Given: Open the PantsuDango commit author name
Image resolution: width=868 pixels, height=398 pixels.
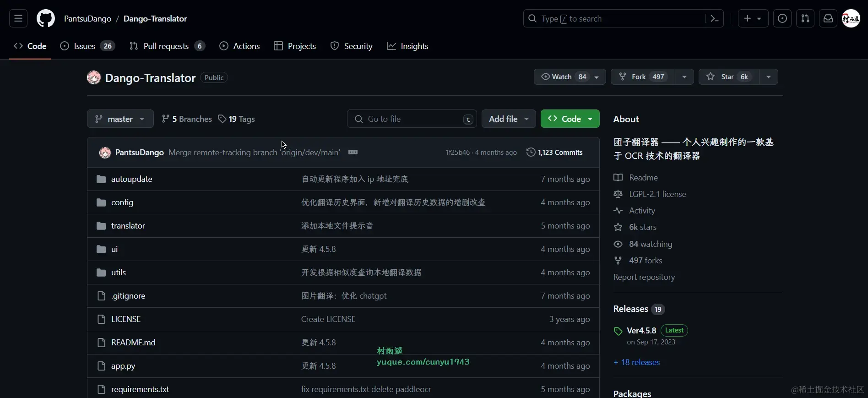Looking at the screenshot, I should click(139, 153).
